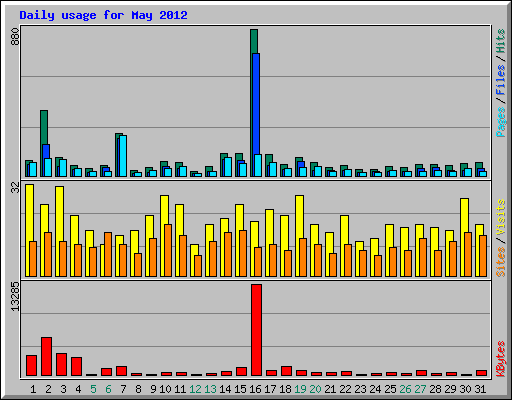Click the day '9' x-axis label
512x400 pixels.
pos(153,389)
